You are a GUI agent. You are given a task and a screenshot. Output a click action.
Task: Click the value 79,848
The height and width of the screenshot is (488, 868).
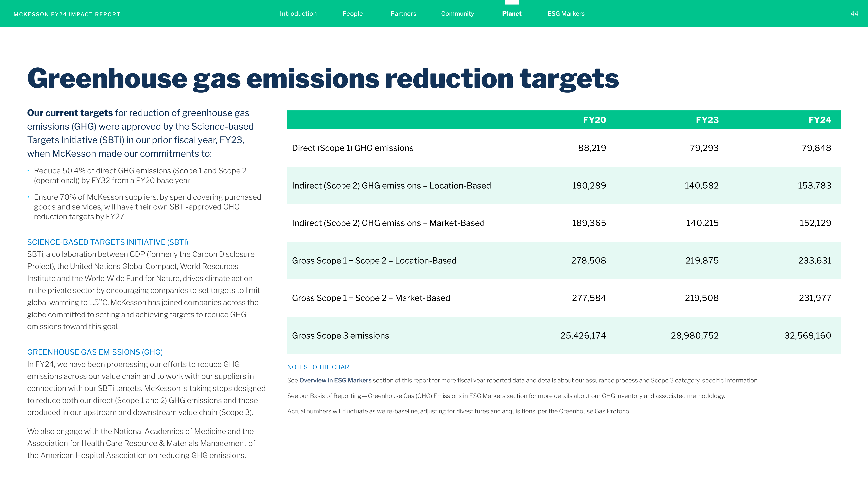click(816, 148)
